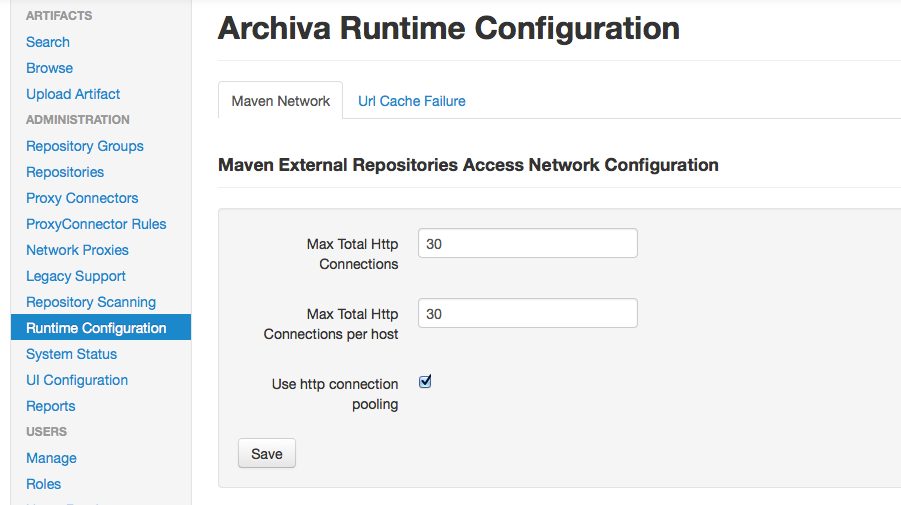
Task: Open Legacy Support in the sidebar
Action: [x=76, y=276]
